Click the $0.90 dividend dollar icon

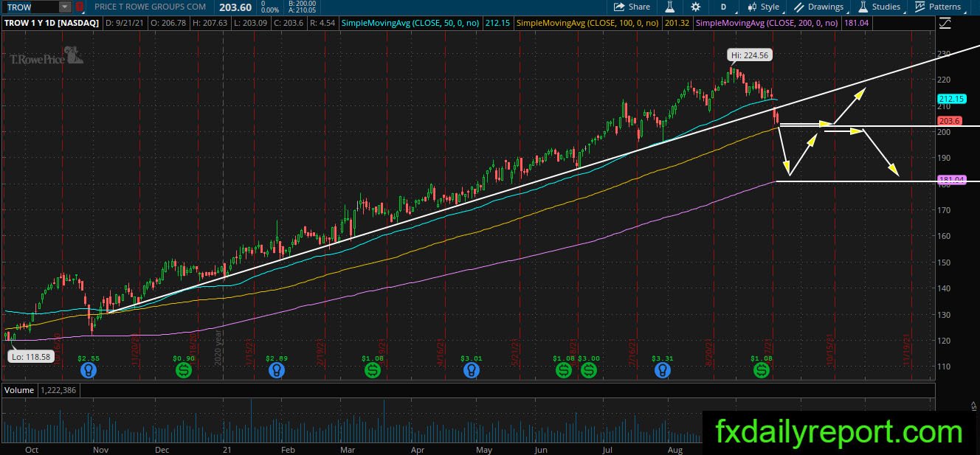[x=184, y=370]
